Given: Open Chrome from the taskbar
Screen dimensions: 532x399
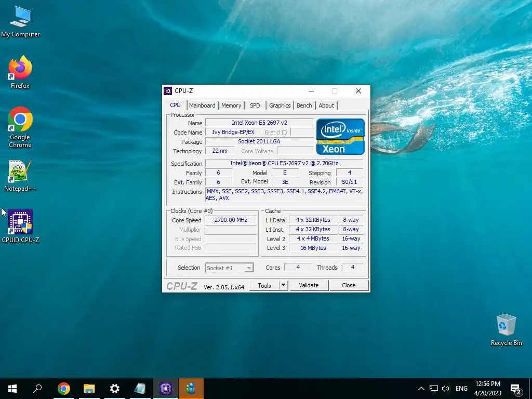Looking at the screenshot, I should point(64,389).
